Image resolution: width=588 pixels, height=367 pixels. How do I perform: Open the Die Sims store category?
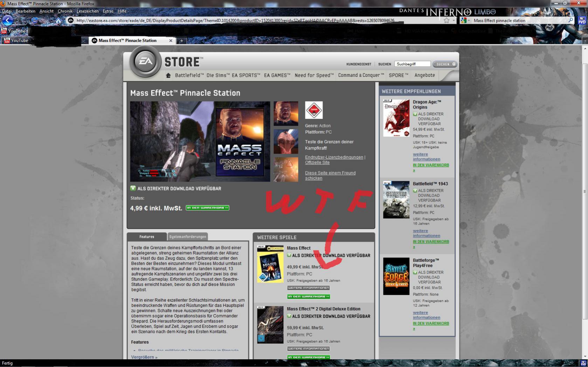[x=218, y=75]
